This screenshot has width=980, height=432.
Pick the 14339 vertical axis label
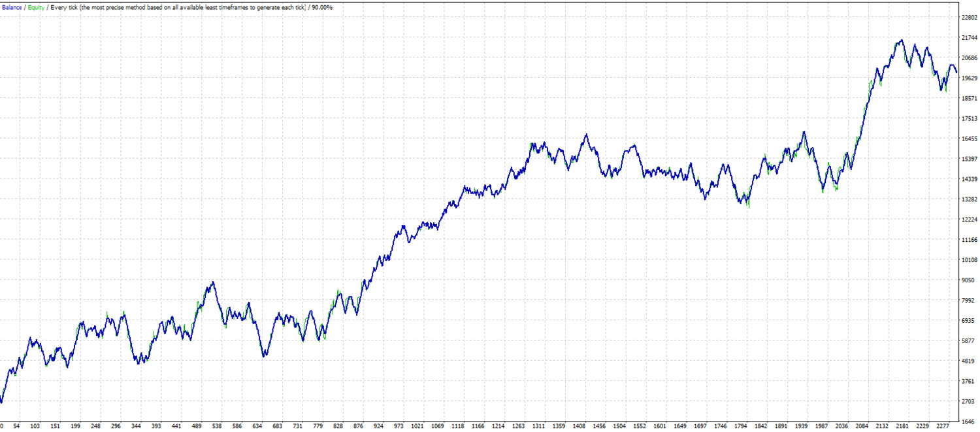(x=969, y=180)
